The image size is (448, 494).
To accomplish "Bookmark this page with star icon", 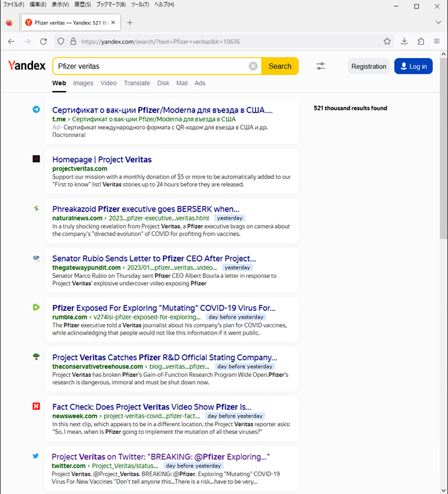I will click(387, 41).
